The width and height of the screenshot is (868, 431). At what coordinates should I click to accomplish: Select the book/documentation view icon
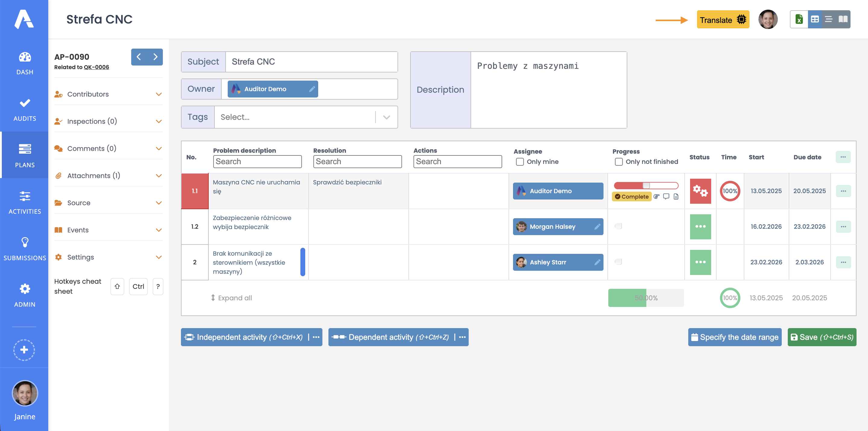coord(843,19)
